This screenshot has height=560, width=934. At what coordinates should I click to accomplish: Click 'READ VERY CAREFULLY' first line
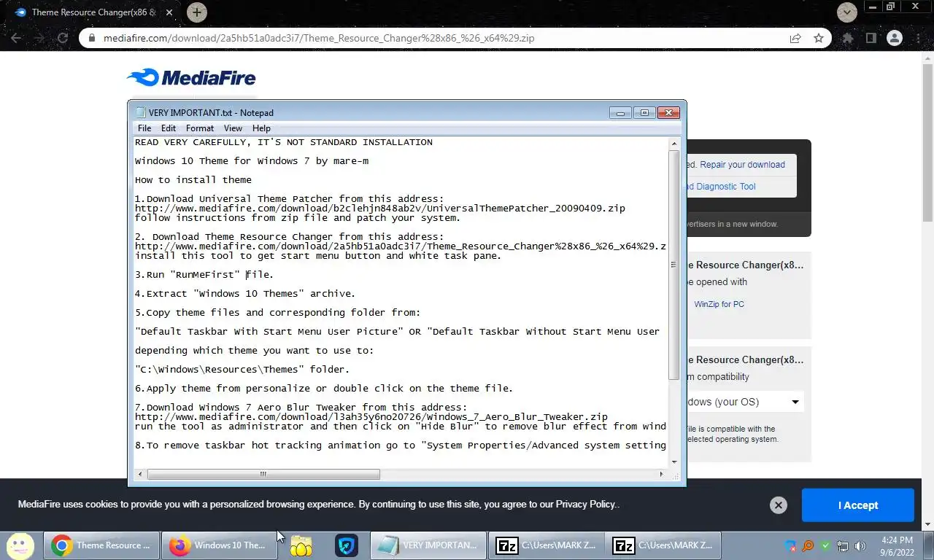click(x=284, y=142)
